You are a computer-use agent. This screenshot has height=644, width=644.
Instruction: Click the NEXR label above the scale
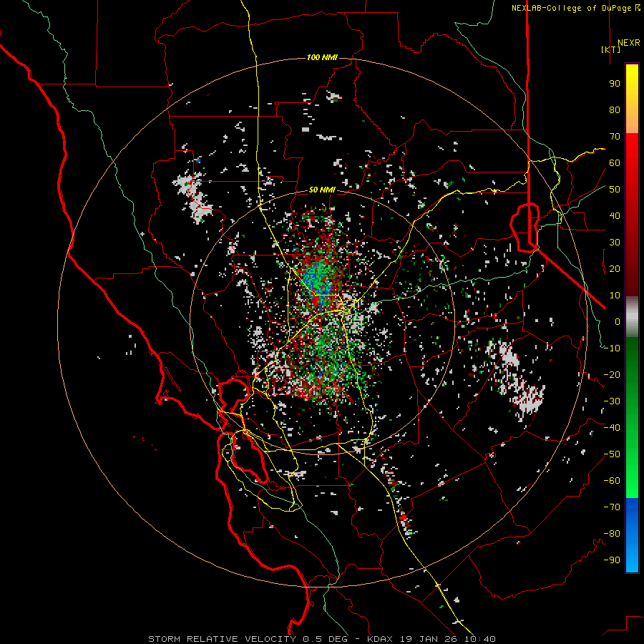point(628,43)
